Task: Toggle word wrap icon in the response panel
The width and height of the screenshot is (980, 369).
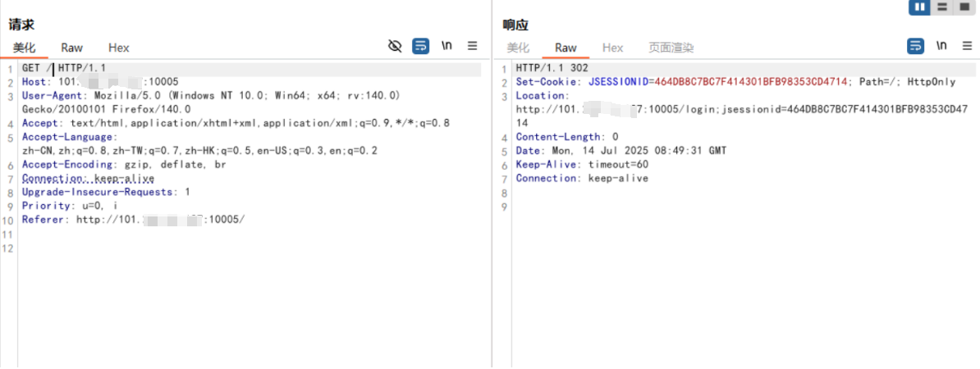Action: [x=915, y=47]
